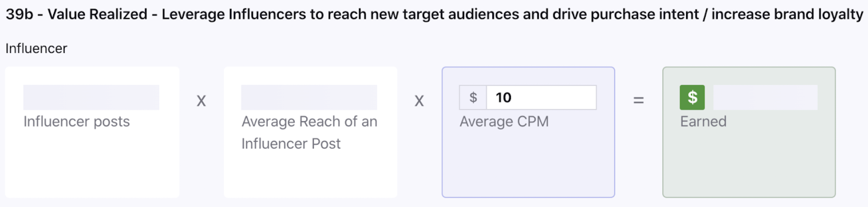Click the gray dollar prefix in Average CPM

(473, 97)
